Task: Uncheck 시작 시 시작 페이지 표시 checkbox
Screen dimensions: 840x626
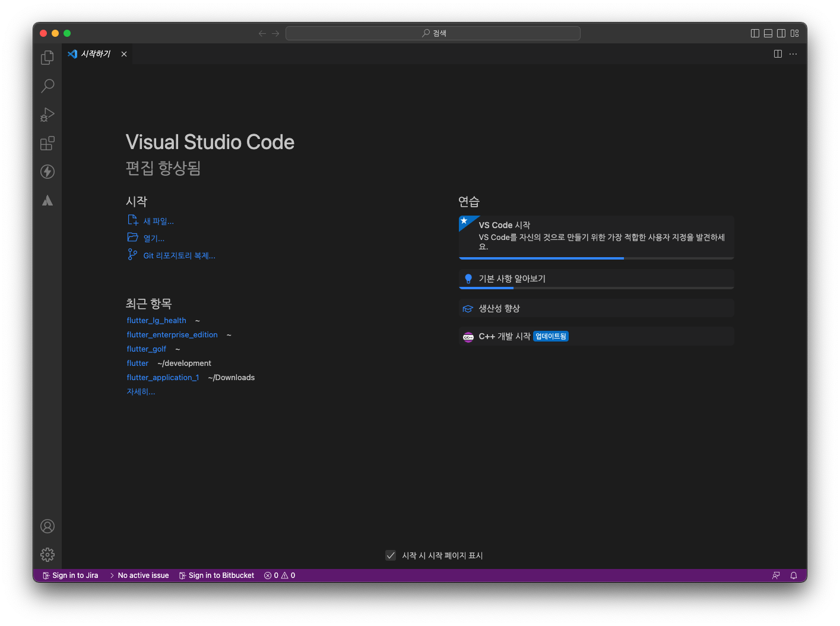Action: tap(391, 555)
